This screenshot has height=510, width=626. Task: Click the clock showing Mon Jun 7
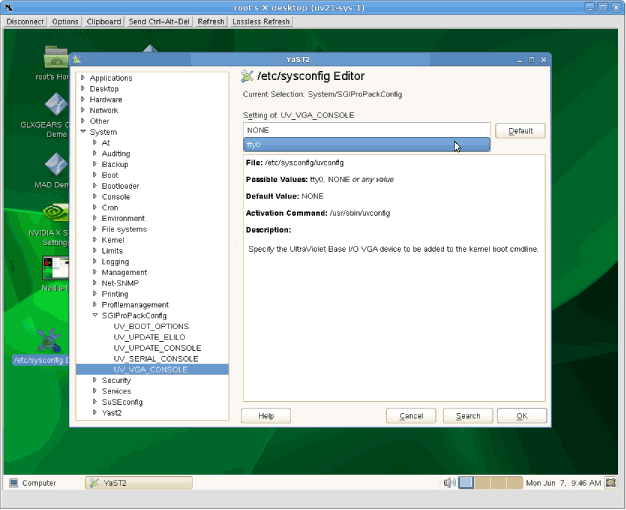pos(563,483)
